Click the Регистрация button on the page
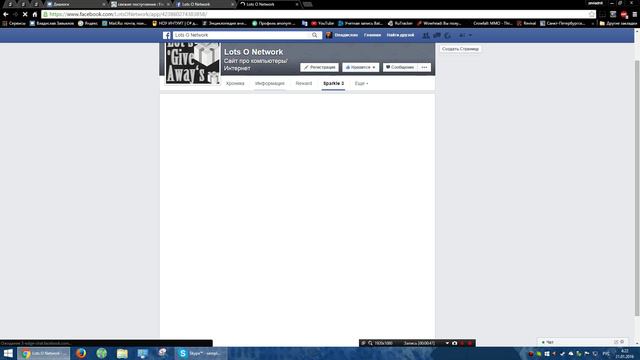 320,67
